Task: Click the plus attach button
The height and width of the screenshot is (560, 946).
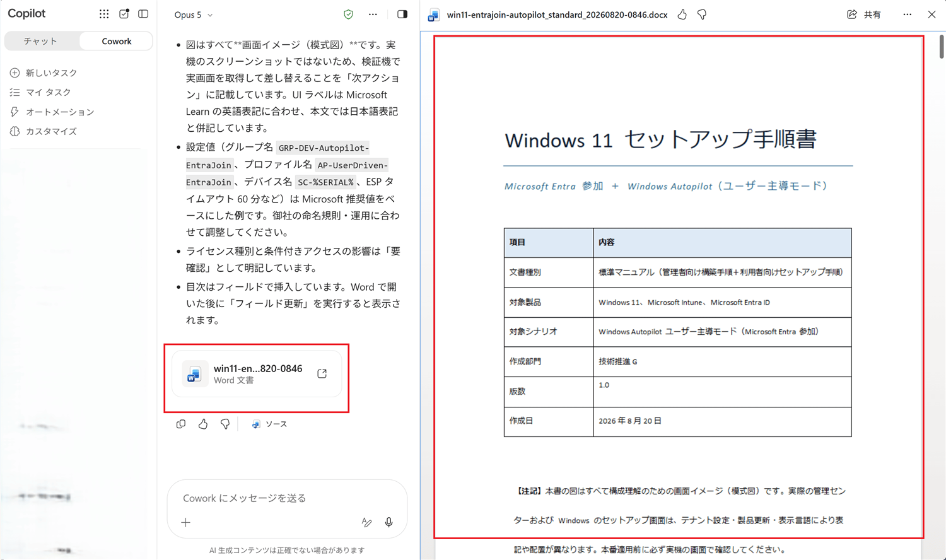Action: tap(185, 522)
